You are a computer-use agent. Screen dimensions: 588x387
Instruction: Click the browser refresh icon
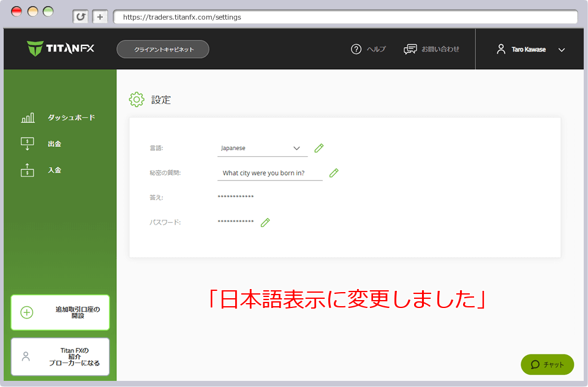click(x=80, y=17)
